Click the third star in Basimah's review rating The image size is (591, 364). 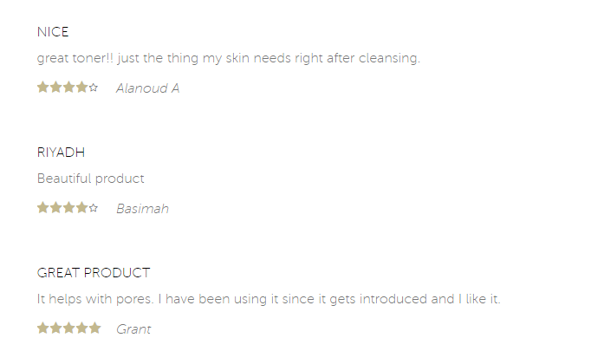tap(68, 208)
